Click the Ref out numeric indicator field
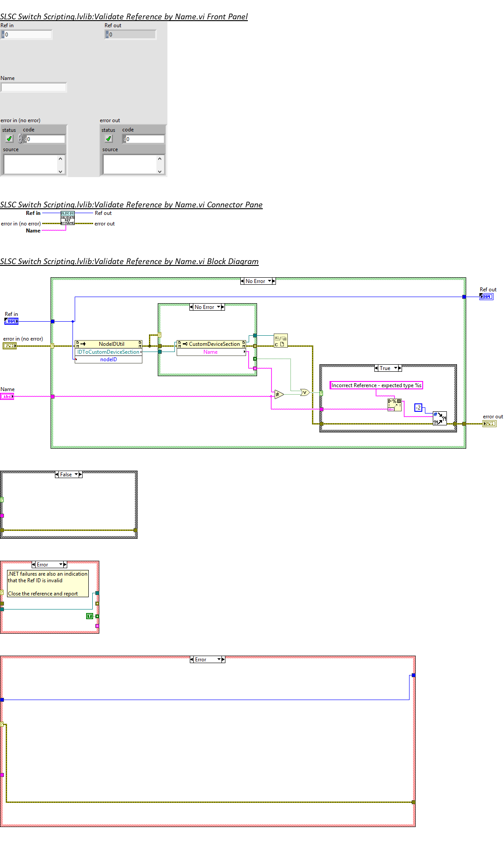The image size is (504, 849). coord(132,34)
